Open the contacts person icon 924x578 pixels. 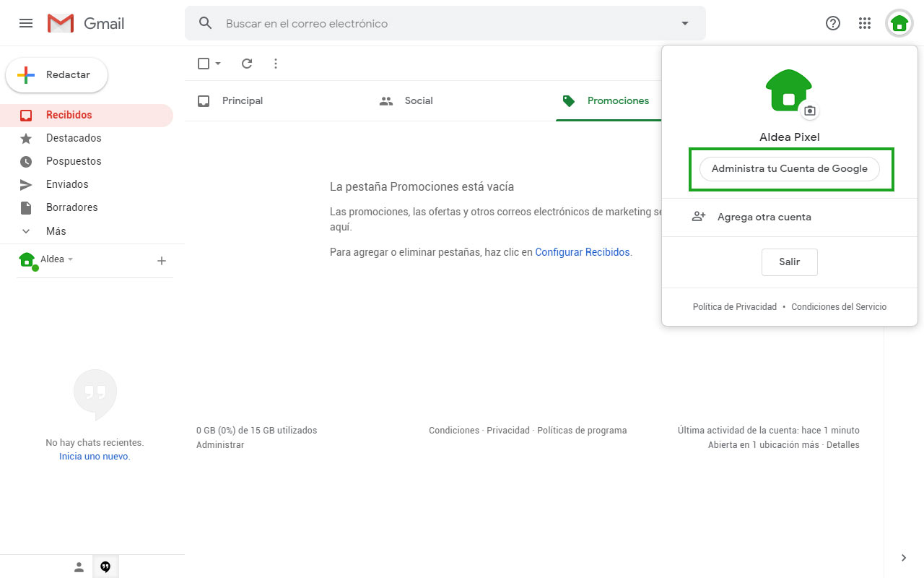tap(79, 567)
